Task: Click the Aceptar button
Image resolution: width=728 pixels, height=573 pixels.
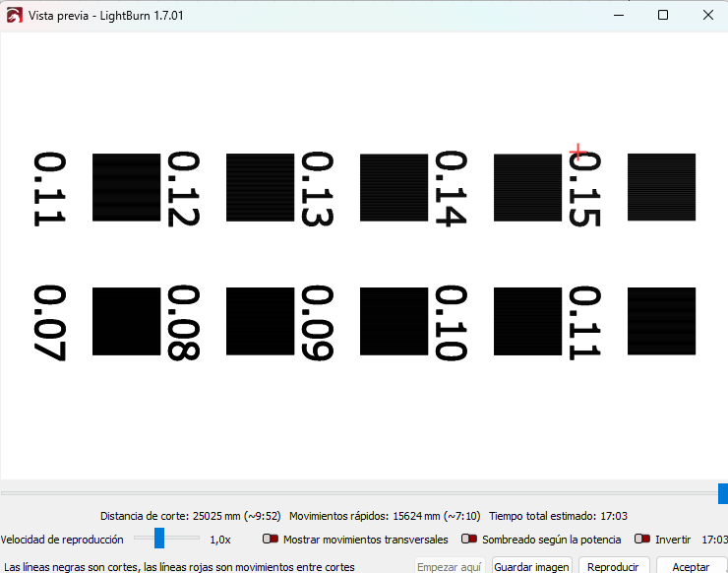Action: [691, 567]
